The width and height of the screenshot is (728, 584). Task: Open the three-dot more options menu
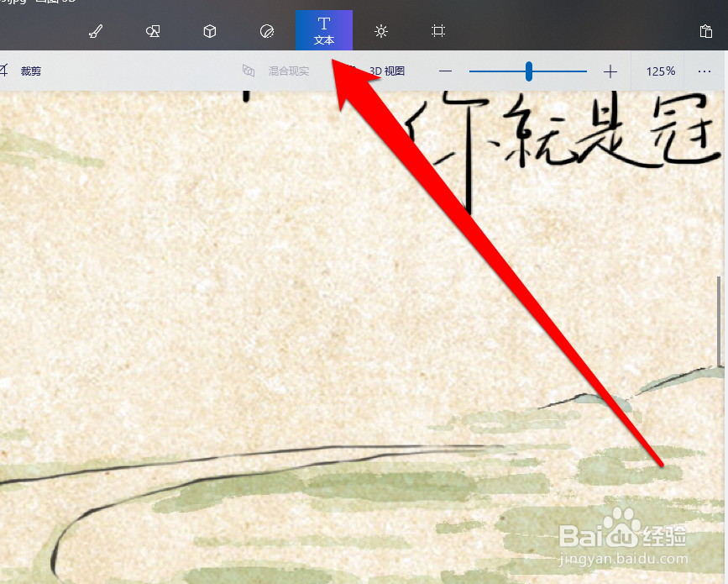704,71
